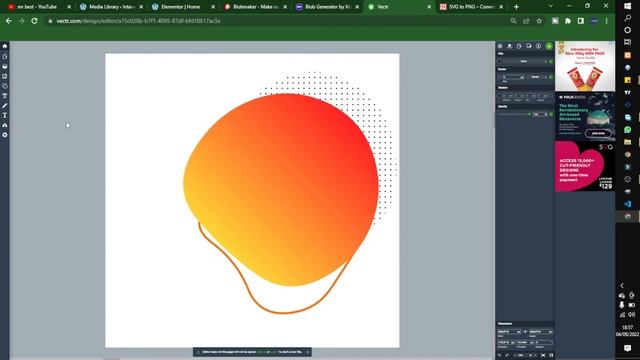
Task: Select the Text tool
Action: tap(5, 116)
